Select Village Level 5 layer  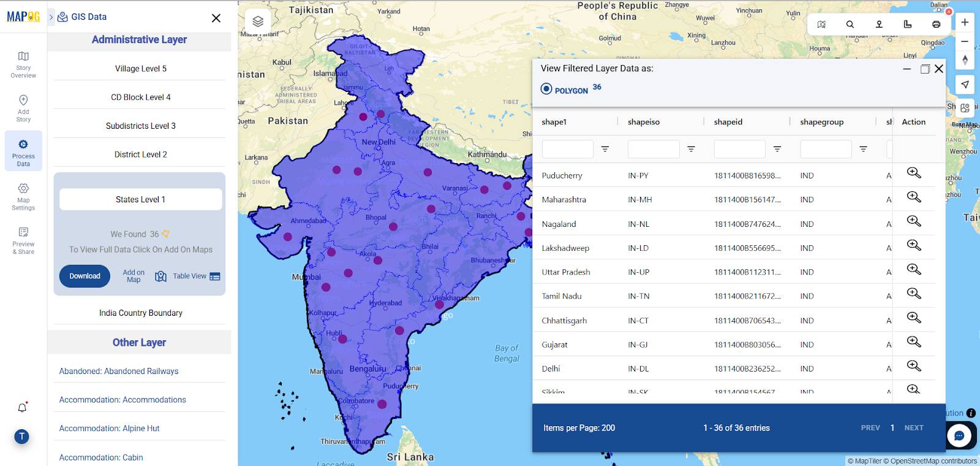tap(140, 69)
